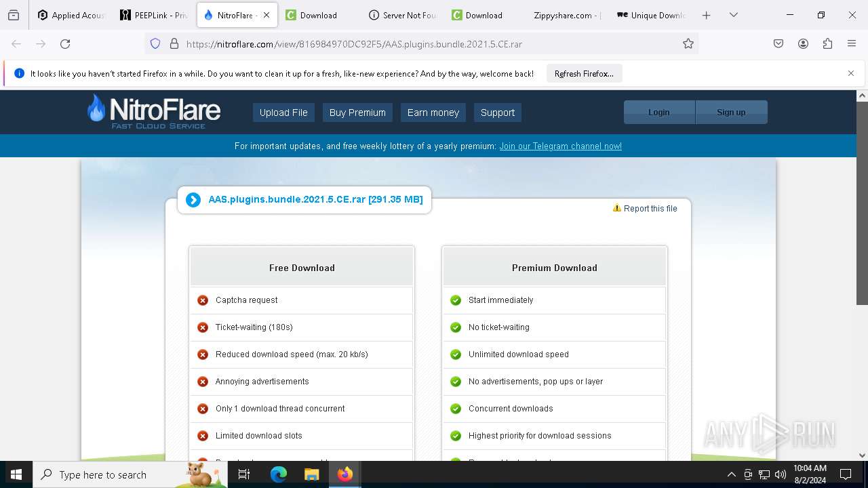Screen dimensions: 868x488
Task: Open the Server Not Found tab
Action: (403, 15)
